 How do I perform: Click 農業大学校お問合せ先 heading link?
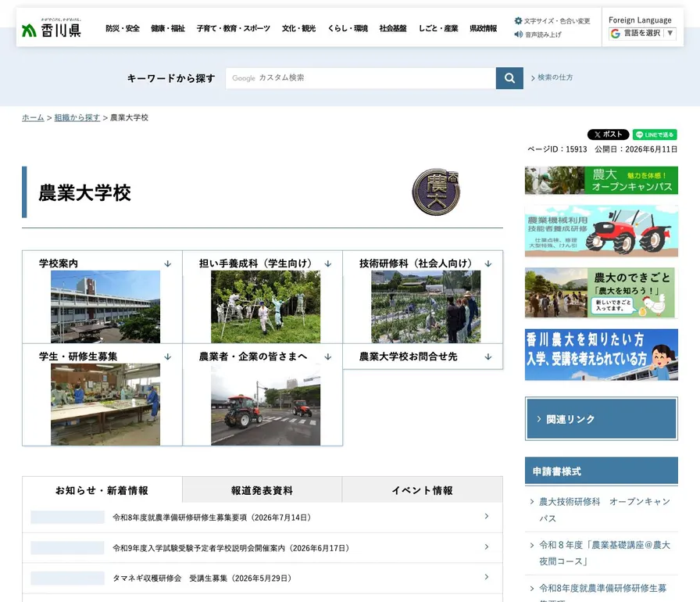pyautogui.click(x=409, y=357)
